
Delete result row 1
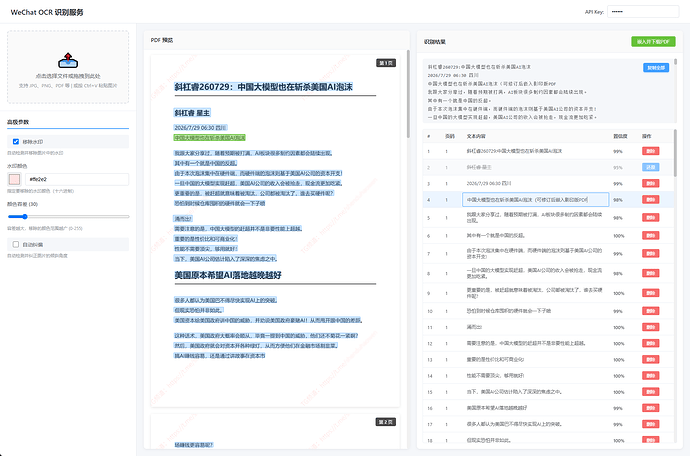tap(650, 151)
